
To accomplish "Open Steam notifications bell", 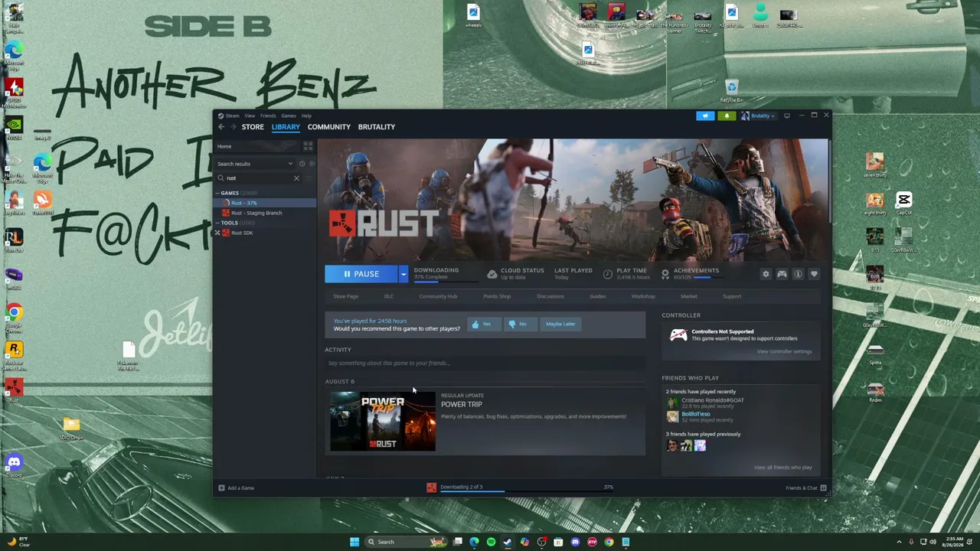I will (x=726, y=116).
